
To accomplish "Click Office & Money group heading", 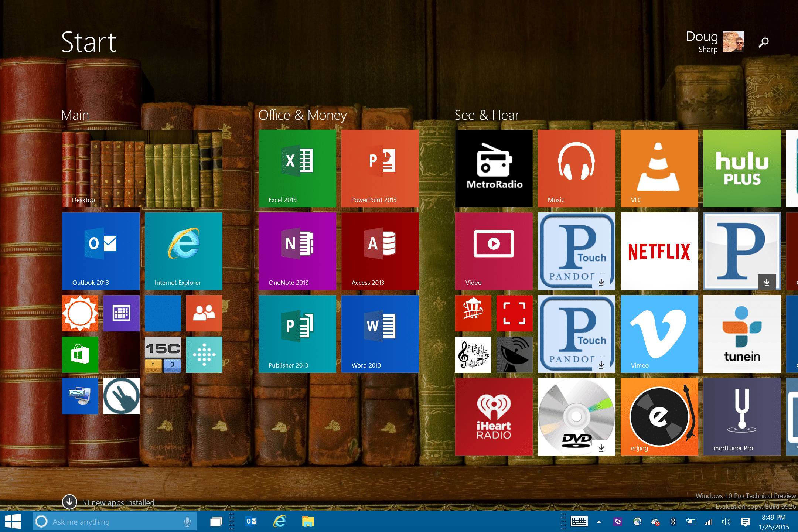I will coord(303,115).
